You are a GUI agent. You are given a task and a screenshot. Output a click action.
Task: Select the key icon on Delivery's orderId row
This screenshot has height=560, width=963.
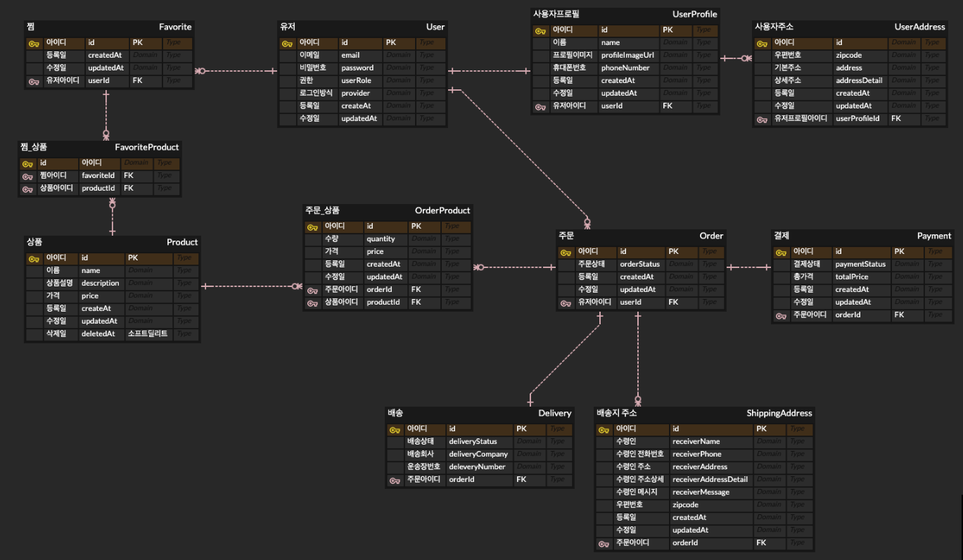coord(393,479)
